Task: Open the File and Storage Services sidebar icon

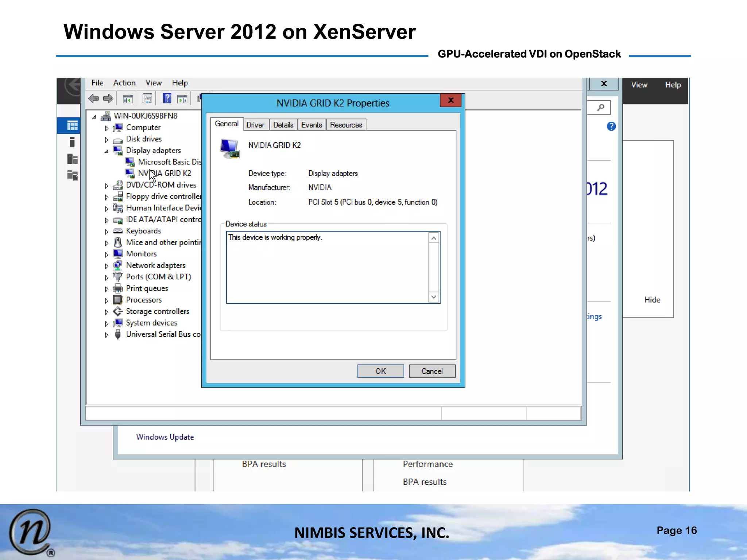Action: point(72,175)
